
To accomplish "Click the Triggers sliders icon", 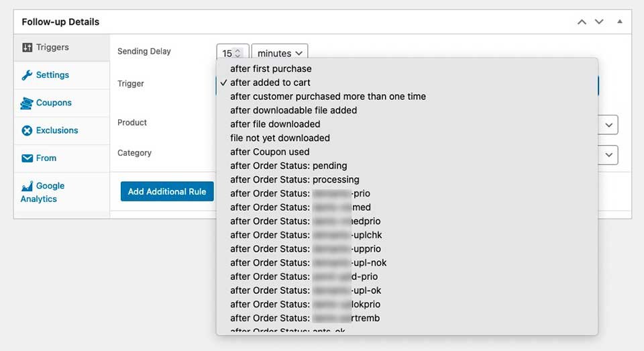I will [27, 48].
